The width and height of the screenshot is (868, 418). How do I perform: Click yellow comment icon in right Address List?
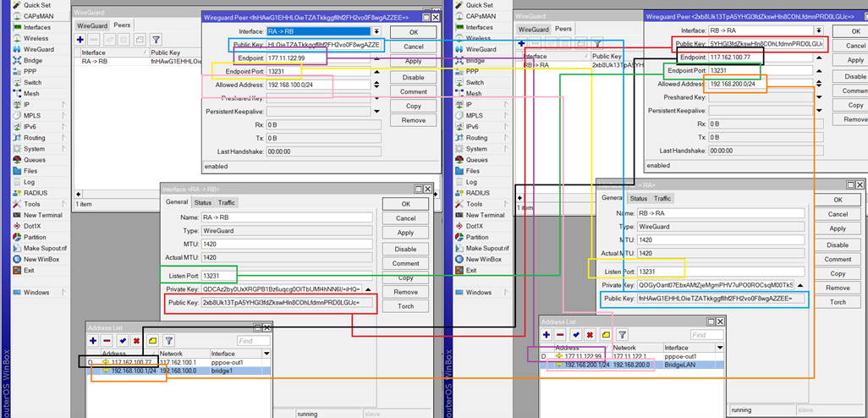tap(606, 335)
